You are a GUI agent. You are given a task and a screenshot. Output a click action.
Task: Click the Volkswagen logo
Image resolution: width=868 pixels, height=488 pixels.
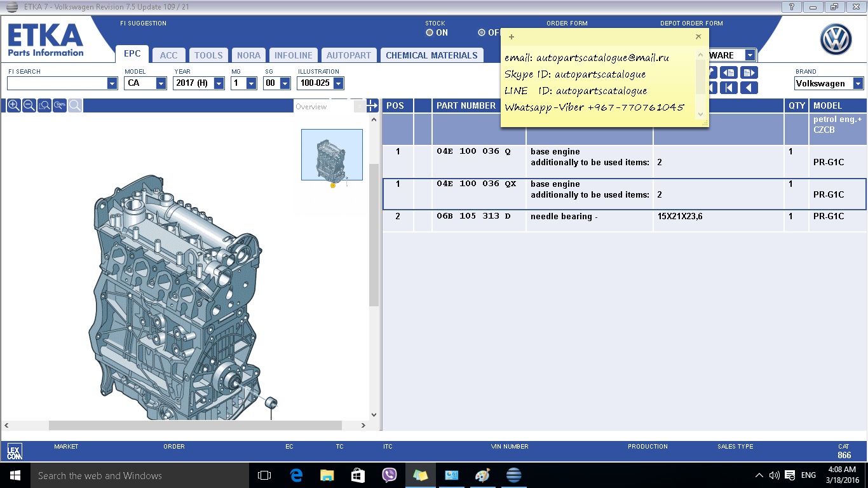(x=836, y=39)
